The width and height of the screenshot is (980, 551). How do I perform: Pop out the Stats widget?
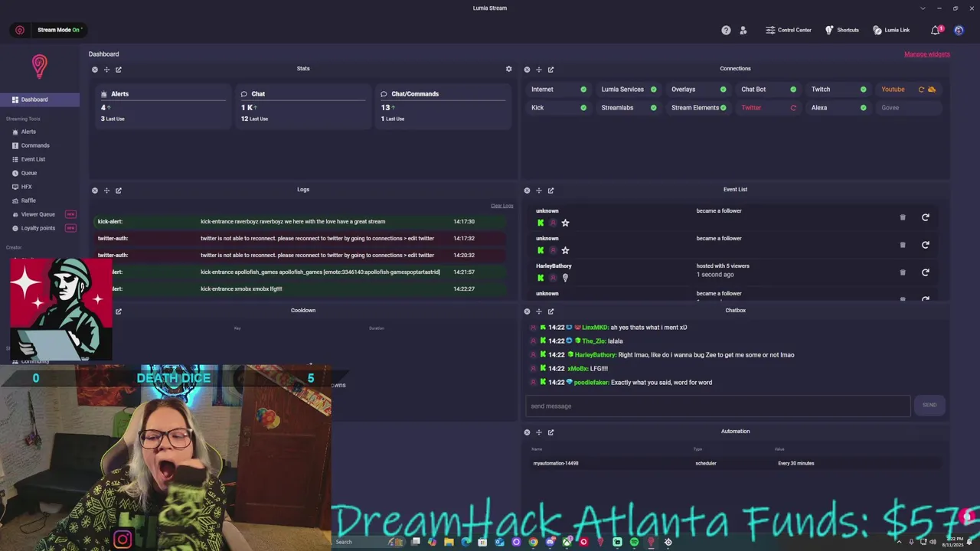tap(119, 70)
